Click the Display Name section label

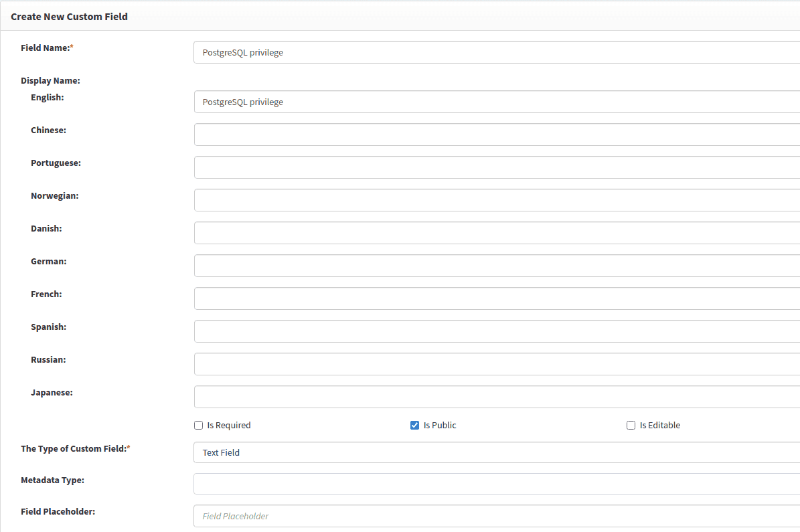pos(50,81)
